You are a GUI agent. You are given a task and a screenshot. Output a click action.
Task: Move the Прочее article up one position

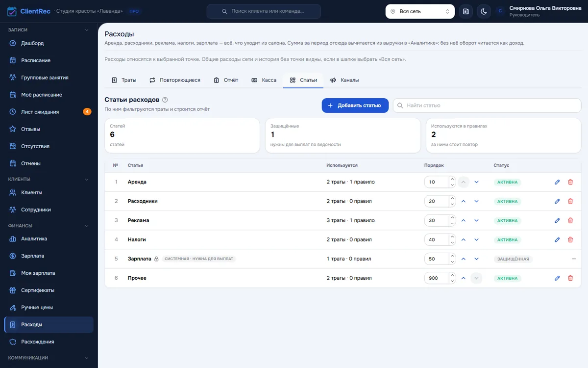coord(463,278)
